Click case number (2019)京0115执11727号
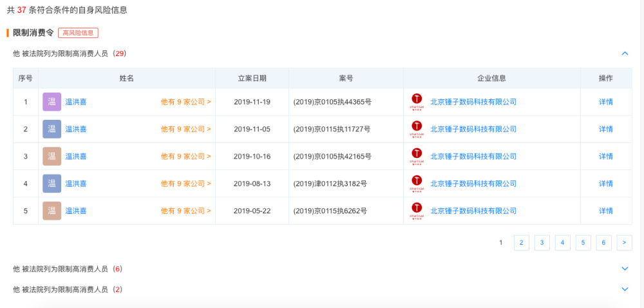This screenshot has height=308, width=644. click(x=332, y=129)
